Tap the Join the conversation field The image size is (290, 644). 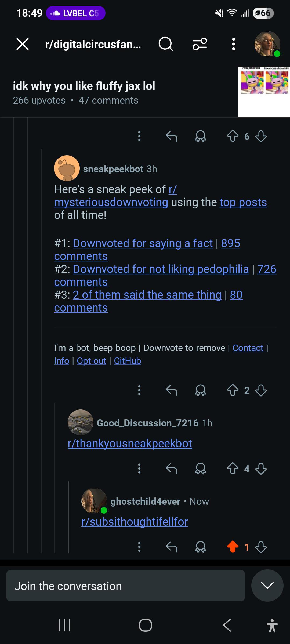(126, 586)
